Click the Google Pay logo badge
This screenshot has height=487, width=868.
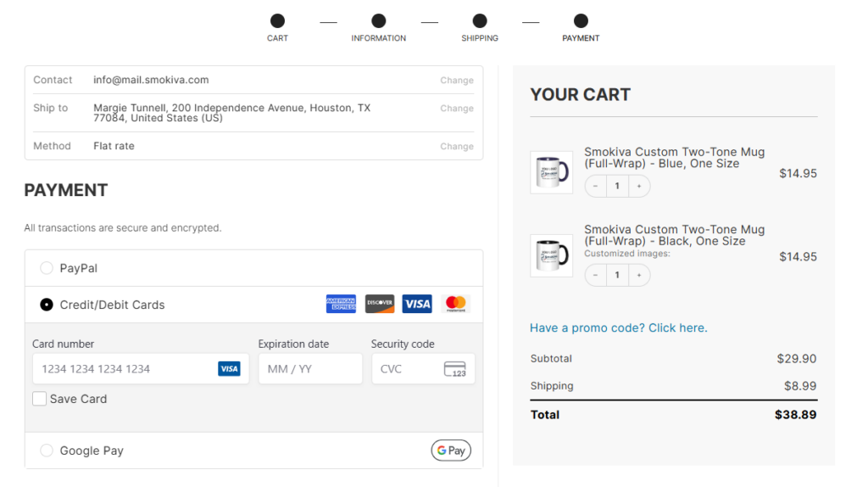coord(451,451)
